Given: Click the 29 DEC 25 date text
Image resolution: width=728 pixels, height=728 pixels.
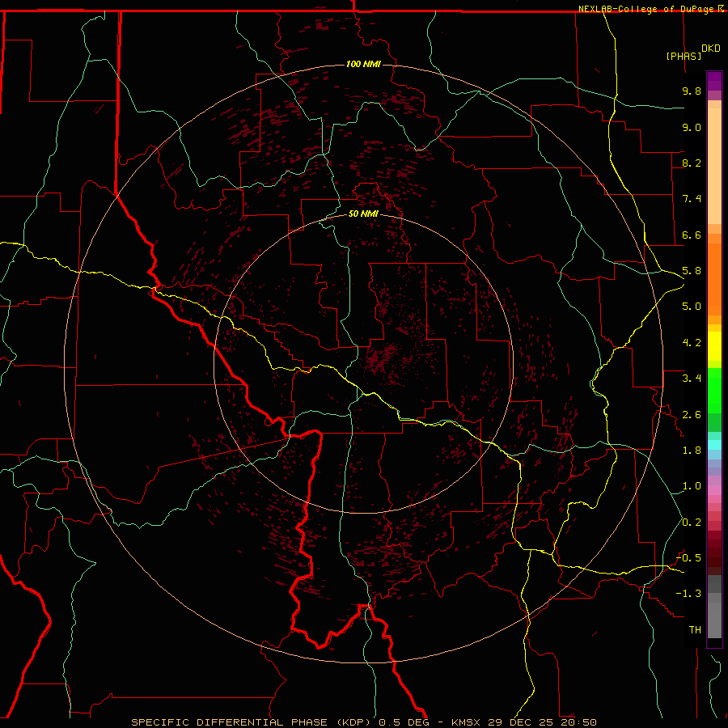Looking at the screenshot, I should tap(518, 722).
